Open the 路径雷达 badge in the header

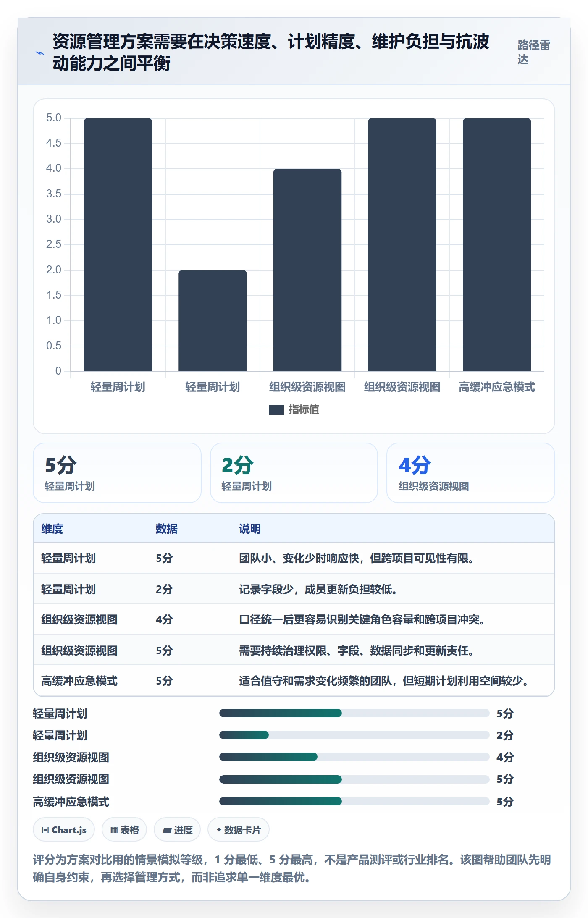coord(534,52)
